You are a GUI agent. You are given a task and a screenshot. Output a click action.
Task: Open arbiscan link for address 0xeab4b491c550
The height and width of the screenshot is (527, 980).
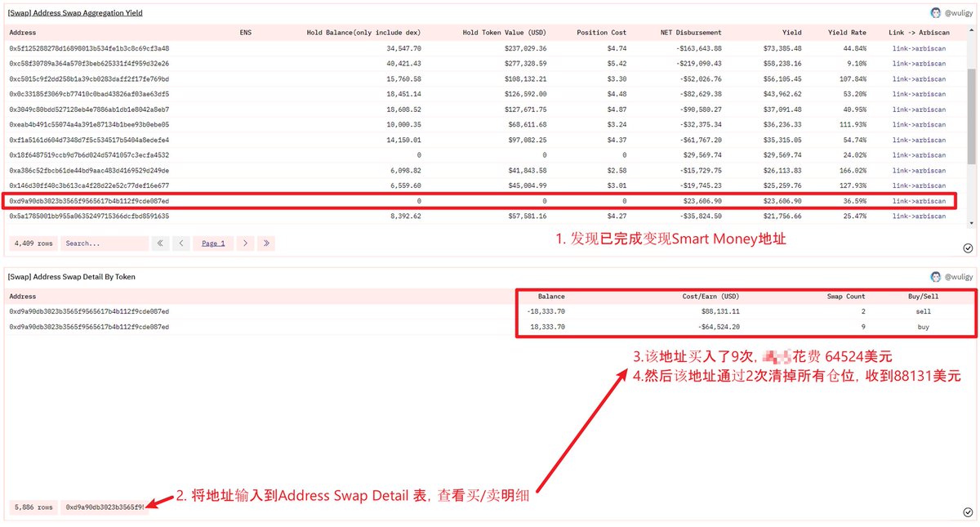click(919, 125)
